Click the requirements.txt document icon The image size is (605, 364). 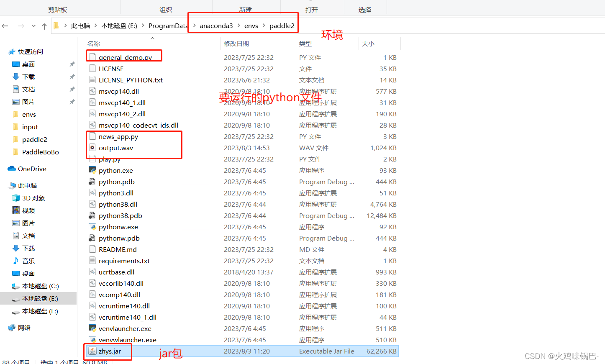(92, 261)
